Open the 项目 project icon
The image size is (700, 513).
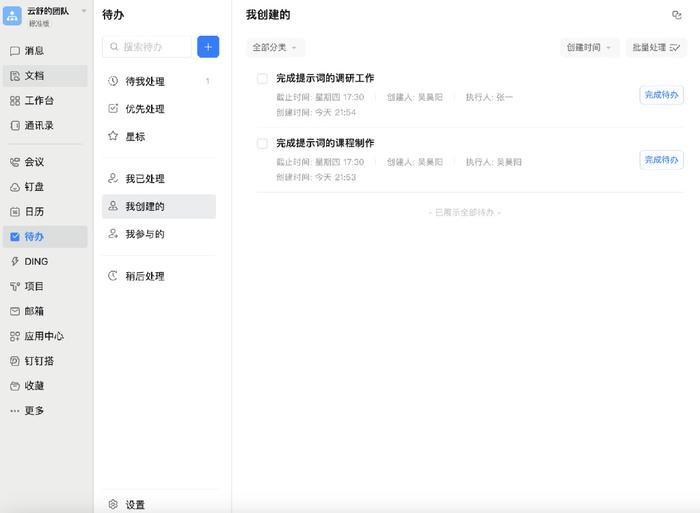(x=15, y=286)
